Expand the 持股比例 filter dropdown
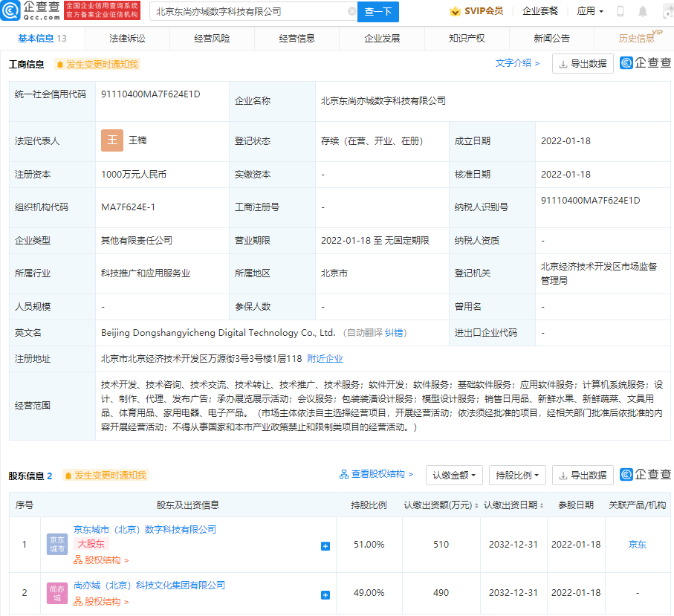This screenshot has width=674, height=616. click(x=517, y=475)
